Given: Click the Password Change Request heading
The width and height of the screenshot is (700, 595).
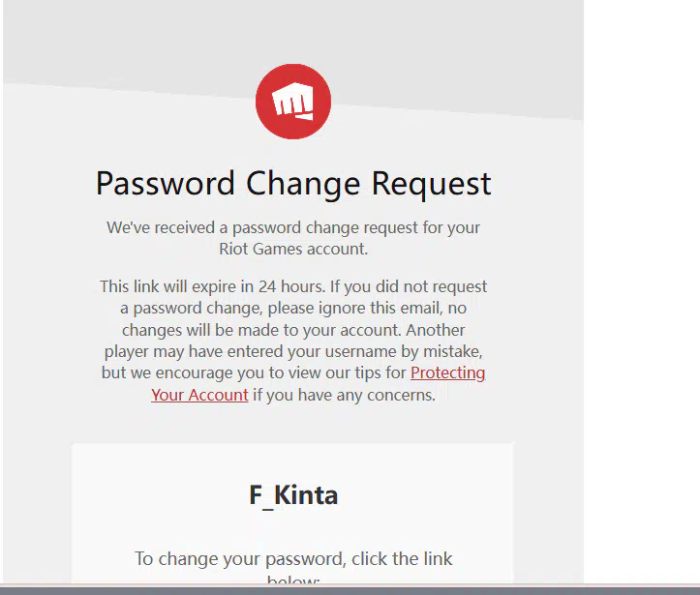Looking at the screenshot, I should pyautogui.click(x=293, y=183).
